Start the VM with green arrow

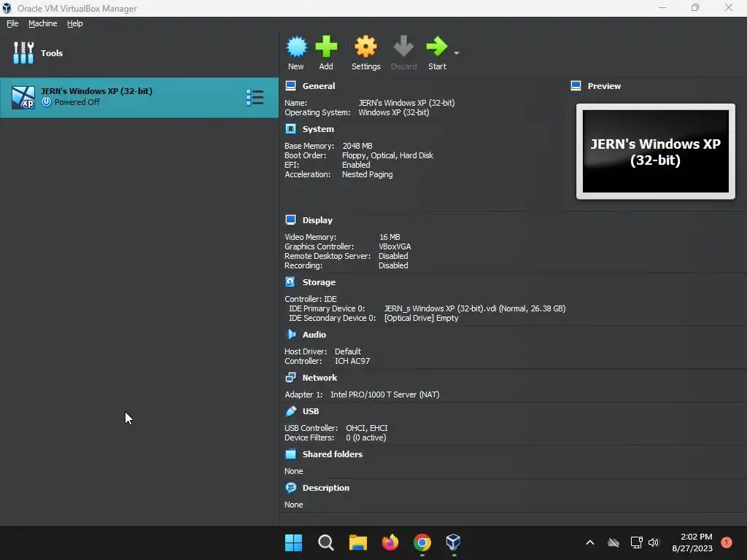[x=437, y=46]
